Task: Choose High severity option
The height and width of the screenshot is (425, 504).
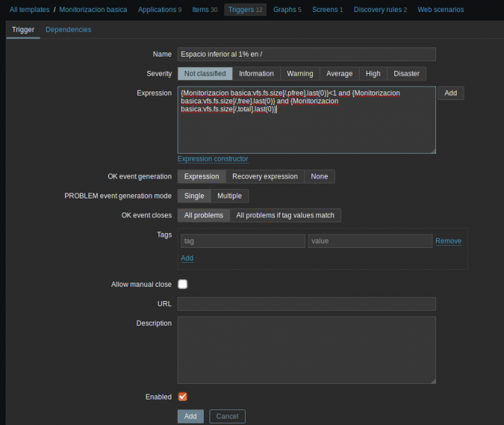Action: (x=373, y=74)
